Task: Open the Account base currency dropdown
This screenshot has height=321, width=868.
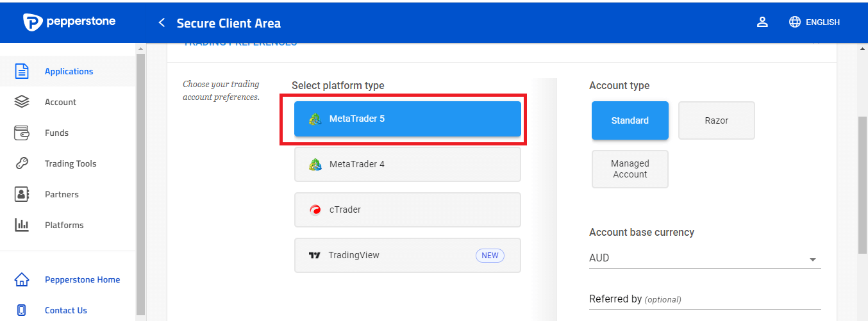Action: (x=705, y=258)
